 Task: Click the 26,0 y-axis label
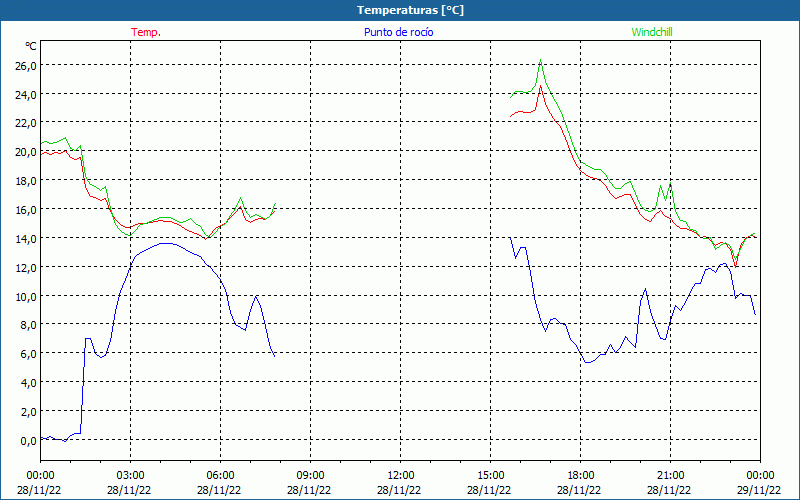point(27,65)
